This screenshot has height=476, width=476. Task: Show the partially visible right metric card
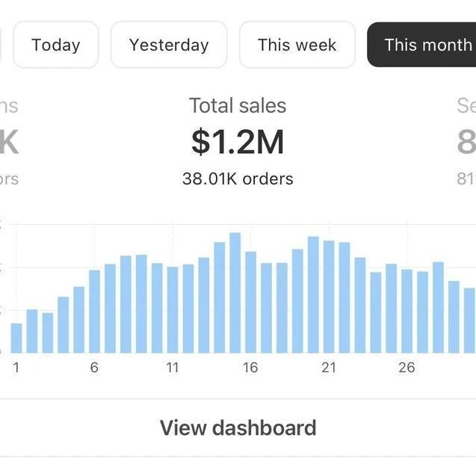(466, 142)
